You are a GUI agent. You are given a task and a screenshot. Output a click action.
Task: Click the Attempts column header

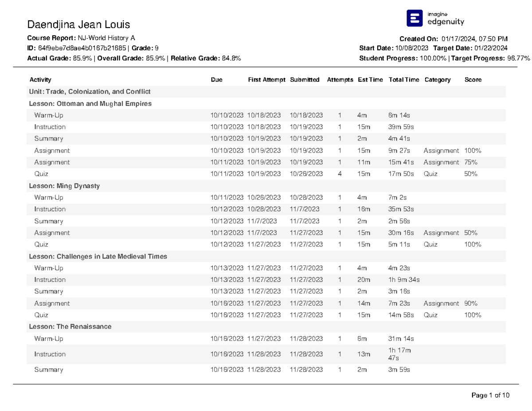pyautogui.click(x=340, y=80)
